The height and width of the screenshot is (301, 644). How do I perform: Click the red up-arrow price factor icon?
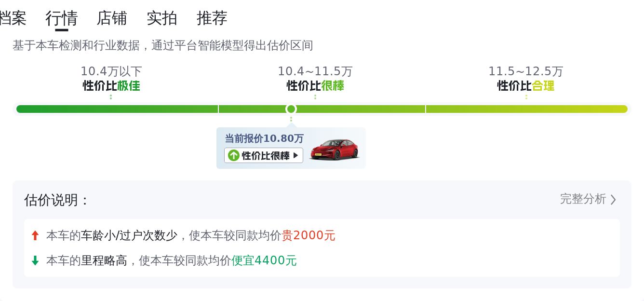[35, 235]
